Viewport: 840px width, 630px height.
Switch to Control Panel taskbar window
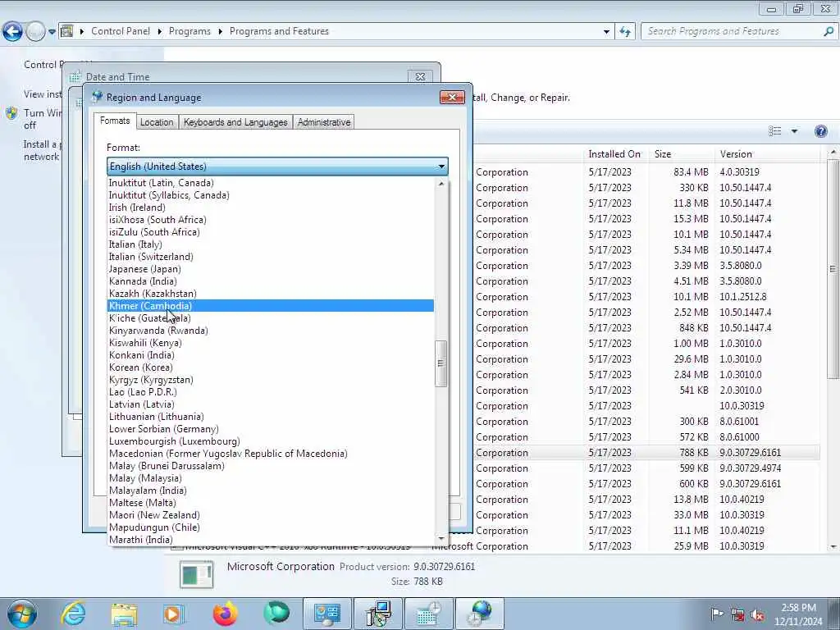coord(327,614)
